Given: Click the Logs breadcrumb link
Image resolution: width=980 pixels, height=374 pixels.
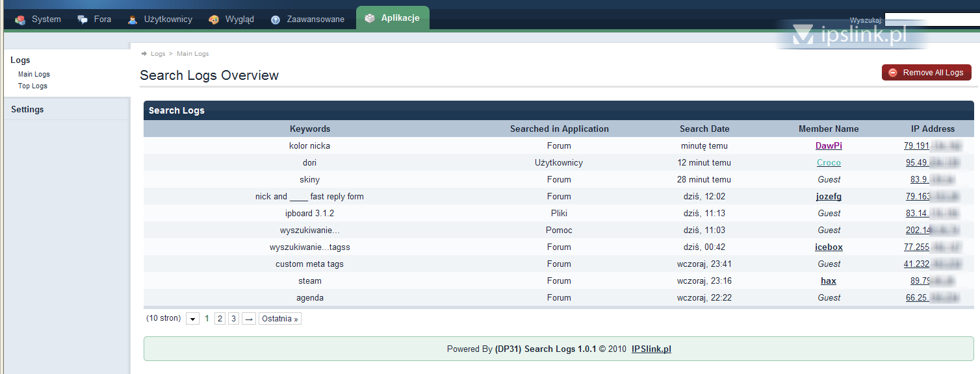Looking at the screenshot, I should coord(158,54).
